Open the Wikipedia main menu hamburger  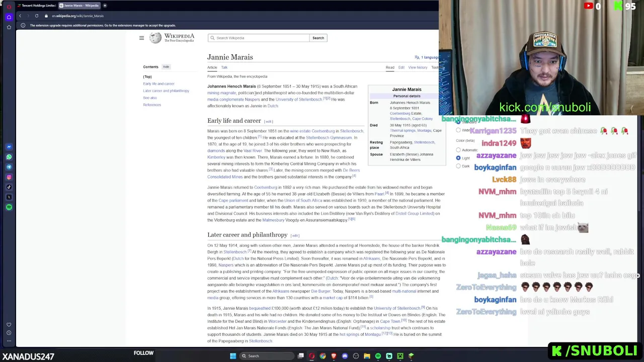pos(141,38)
